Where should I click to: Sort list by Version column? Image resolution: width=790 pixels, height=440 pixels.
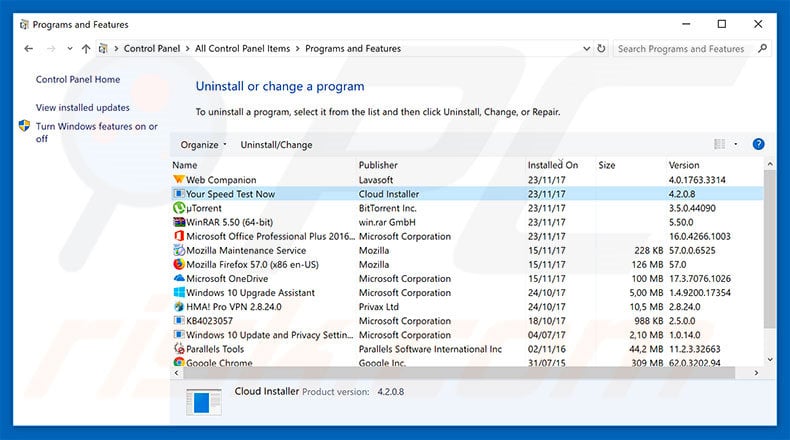coord(684,165)
